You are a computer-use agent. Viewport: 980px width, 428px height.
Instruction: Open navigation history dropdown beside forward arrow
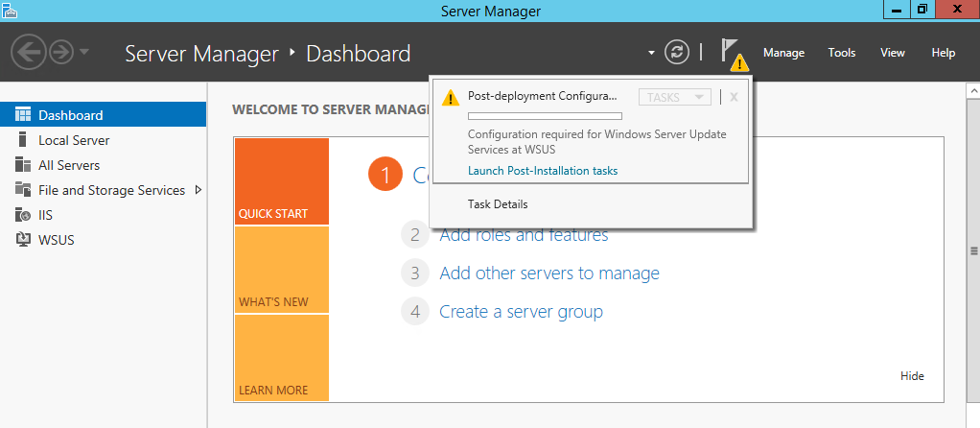click(x=83, y=52)
